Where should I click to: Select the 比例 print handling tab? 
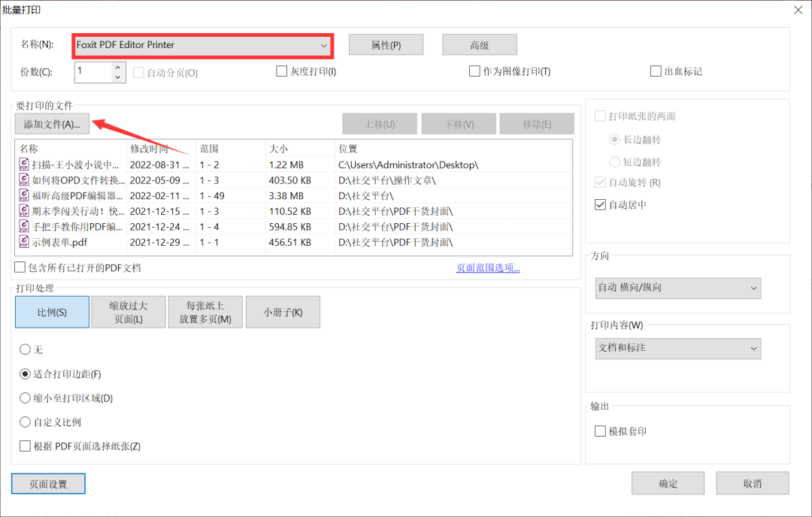click(x=52, y=312)
